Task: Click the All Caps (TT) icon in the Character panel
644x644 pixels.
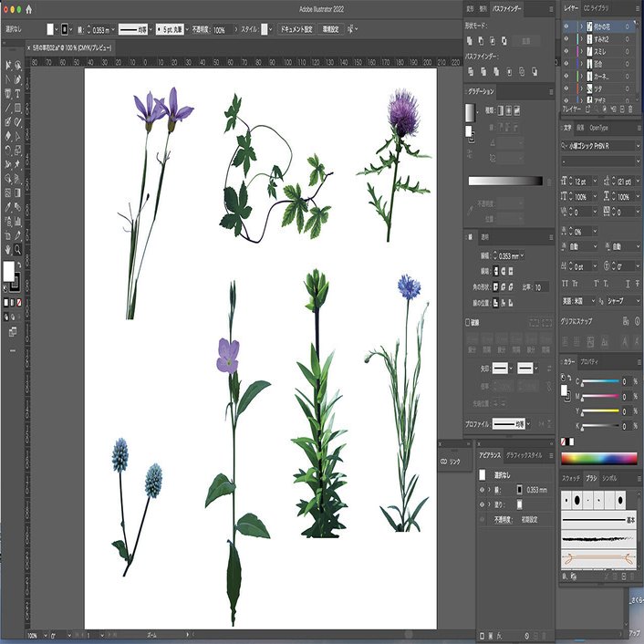Action: (x=566, y=284)
